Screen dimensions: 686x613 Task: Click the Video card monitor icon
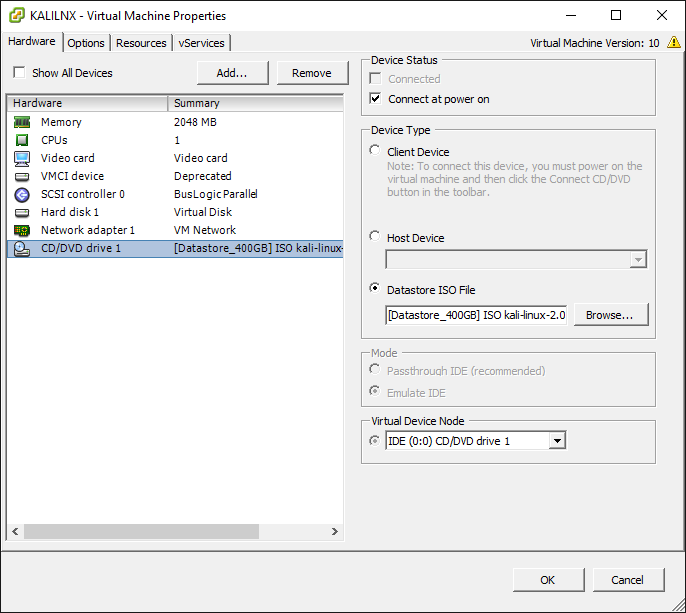click(x=22, y=158)
